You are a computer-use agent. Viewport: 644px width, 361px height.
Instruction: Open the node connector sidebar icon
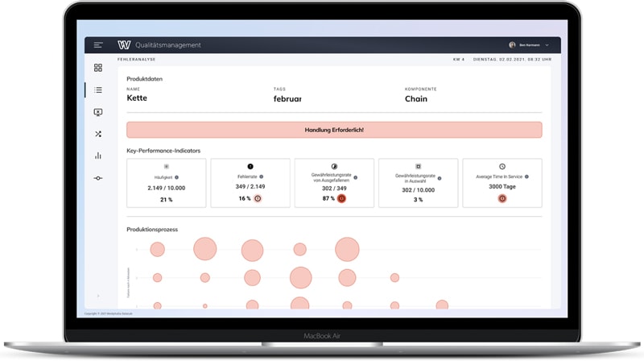[97, 178]
